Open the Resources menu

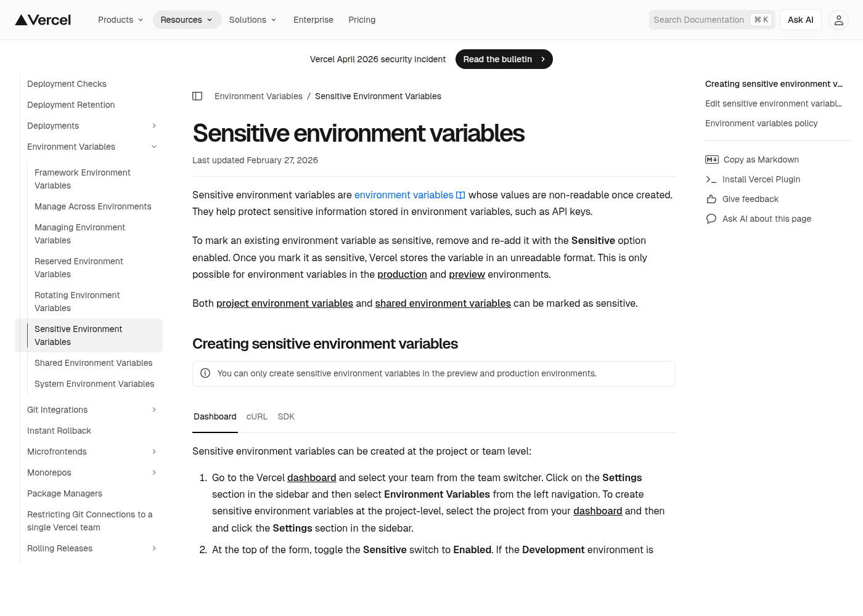click(187, 20)
